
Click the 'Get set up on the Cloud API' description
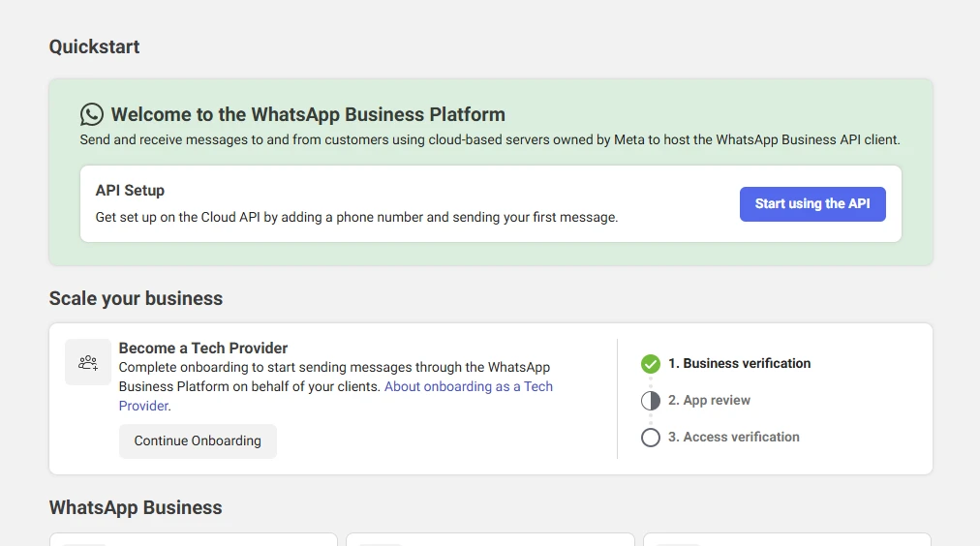tap(356, 218)
